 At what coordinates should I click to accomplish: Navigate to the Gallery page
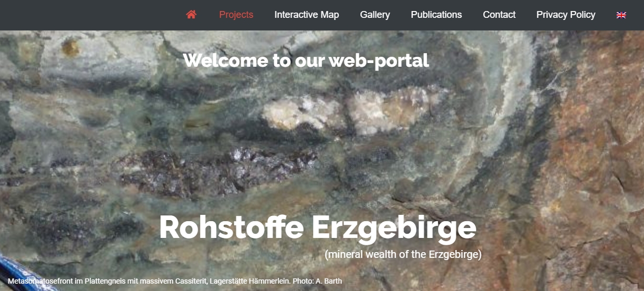(x=375, y=15)
